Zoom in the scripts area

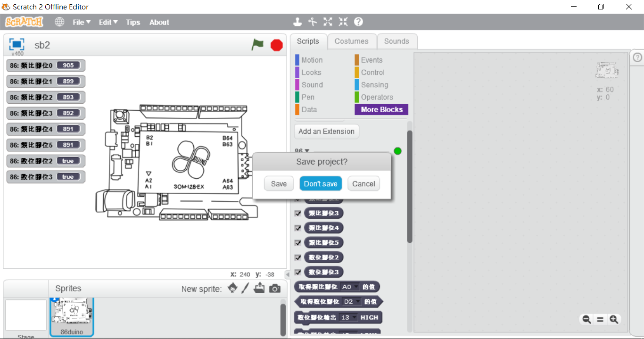pyautogui.click(x=614, y=319)
